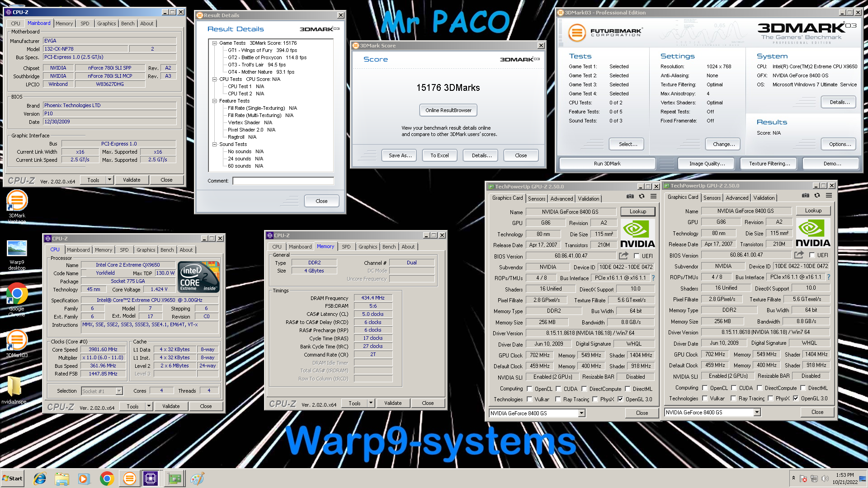The width and height of the screenshot is (868, 488).
Task: Select the 'Vertex Shader N/A' result row
Action: [250, 123]
